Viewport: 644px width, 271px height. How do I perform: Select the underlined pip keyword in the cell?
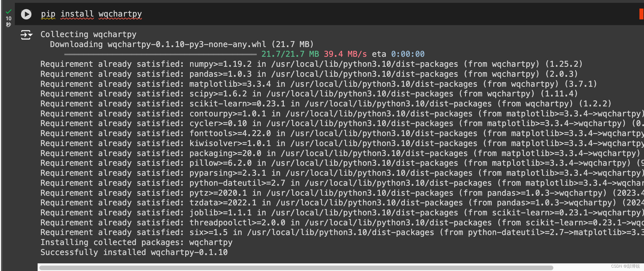pyautogui.click(x=48, y=14)
